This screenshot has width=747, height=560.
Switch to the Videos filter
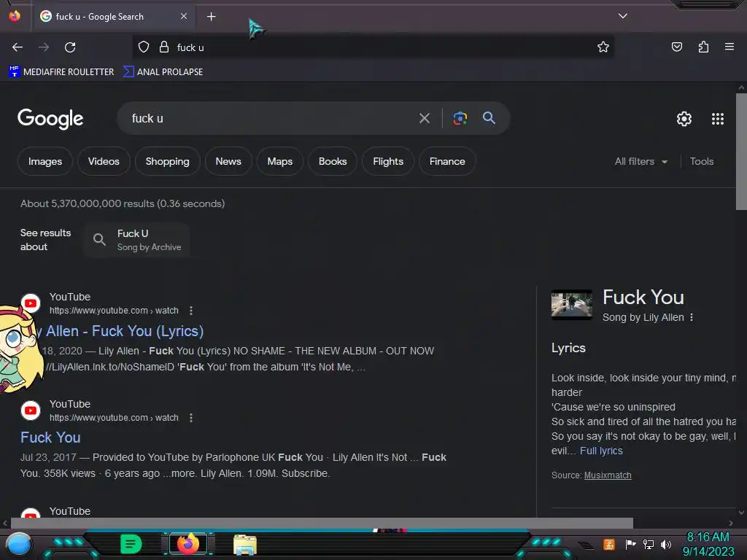[104, 161]
